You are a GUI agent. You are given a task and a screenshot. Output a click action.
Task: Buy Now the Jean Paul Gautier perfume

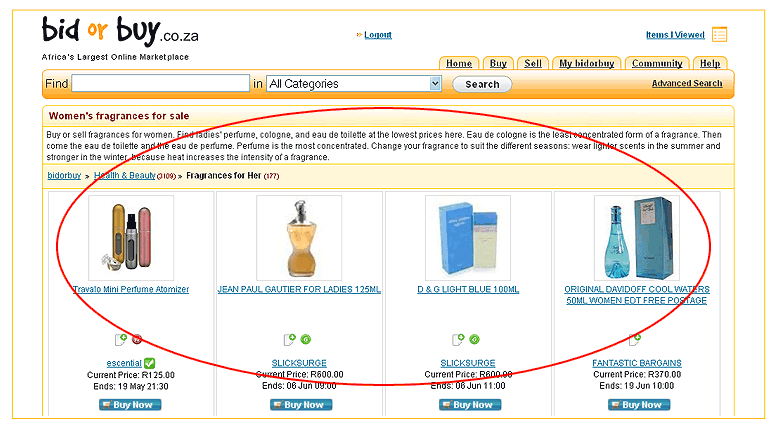(301, 405)
